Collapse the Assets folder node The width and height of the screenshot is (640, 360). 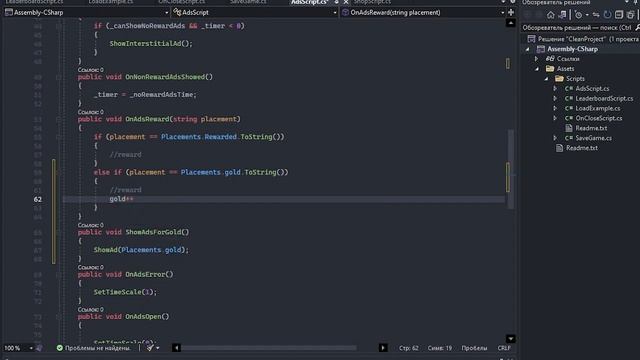[x=537, y=69]
